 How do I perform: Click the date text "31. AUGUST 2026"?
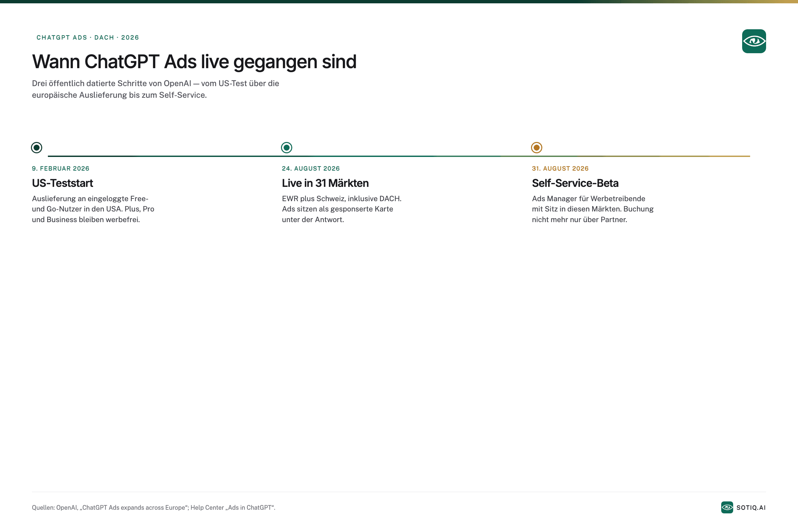[x=560, y=169]
